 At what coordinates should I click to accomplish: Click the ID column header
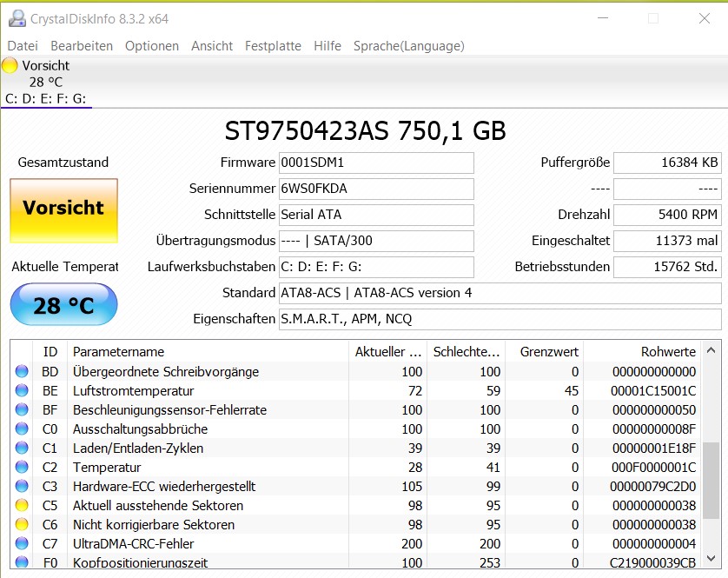tap(50, 352)
